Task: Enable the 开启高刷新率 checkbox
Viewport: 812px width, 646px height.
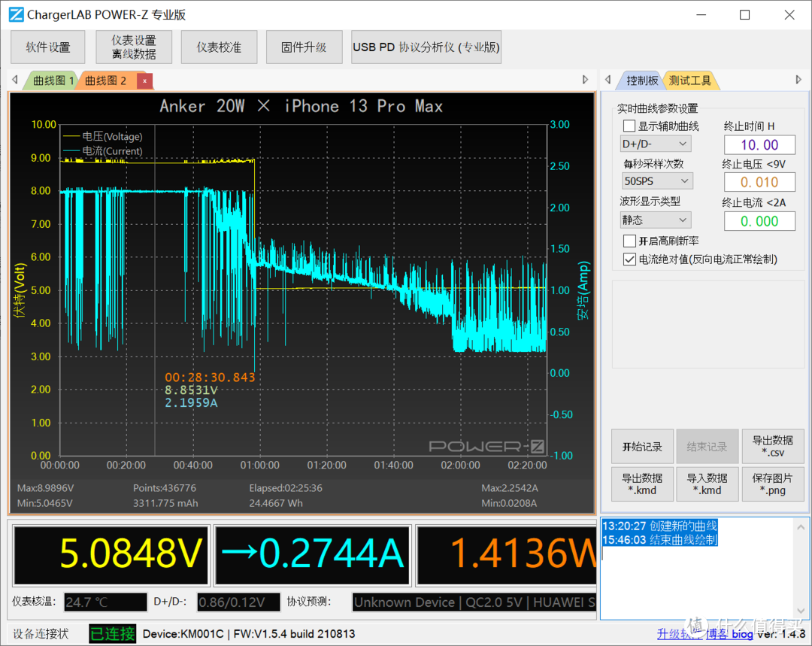Action: (629, 241)
